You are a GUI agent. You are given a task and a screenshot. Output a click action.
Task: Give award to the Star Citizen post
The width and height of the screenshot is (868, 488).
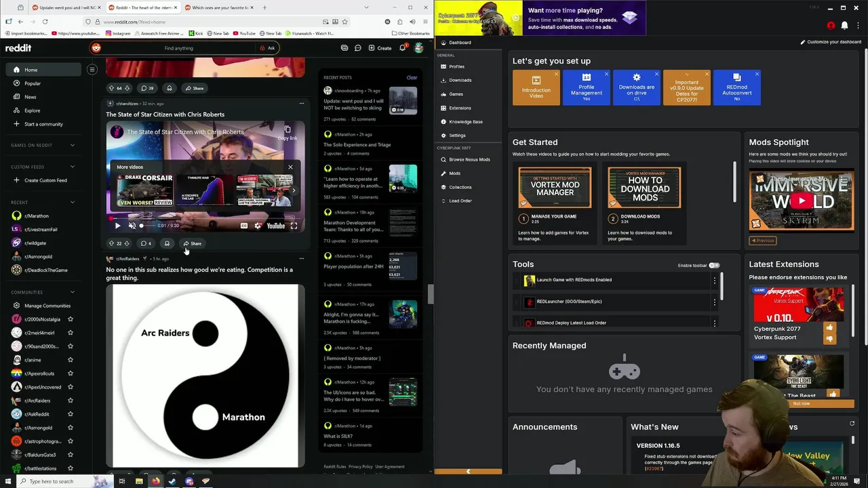pos(167,243)
